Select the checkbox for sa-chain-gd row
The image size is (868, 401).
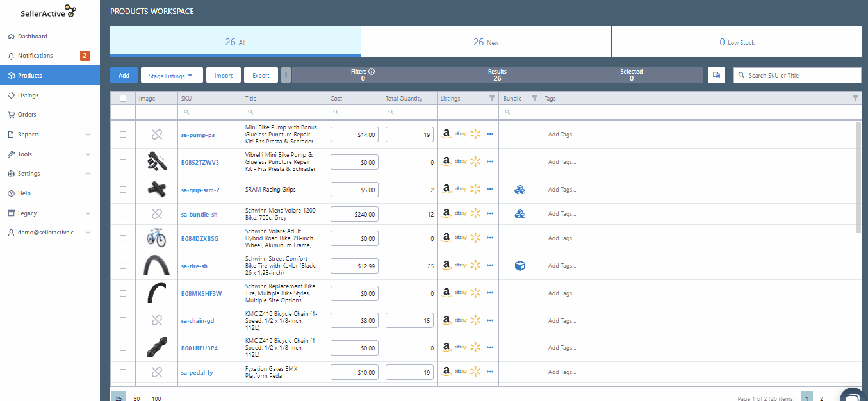click(x=123, y=320)
